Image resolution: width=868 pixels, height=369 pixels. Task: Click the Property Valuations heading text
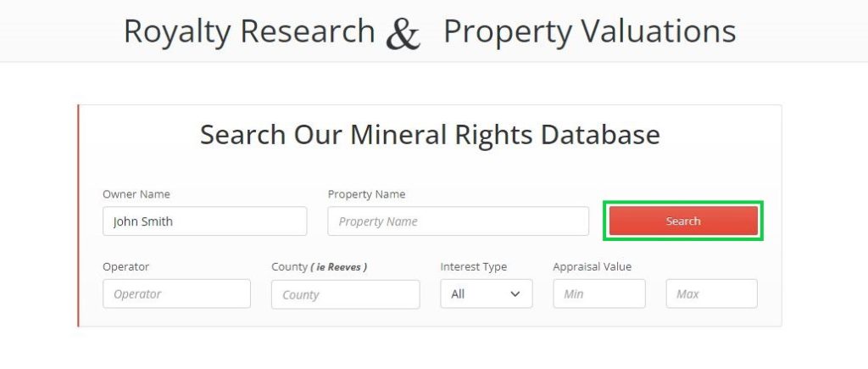coord(589,31)
